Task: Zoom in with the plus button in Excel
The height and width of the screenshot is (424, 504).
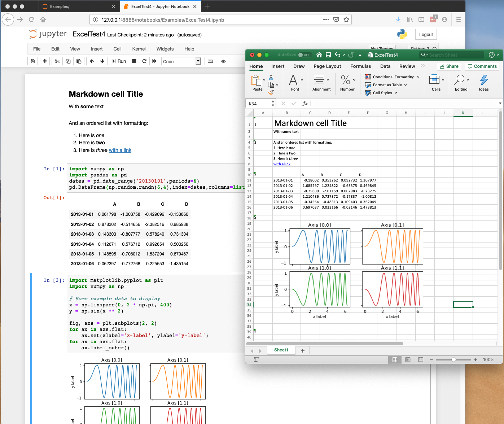Action: coord(475,359)
